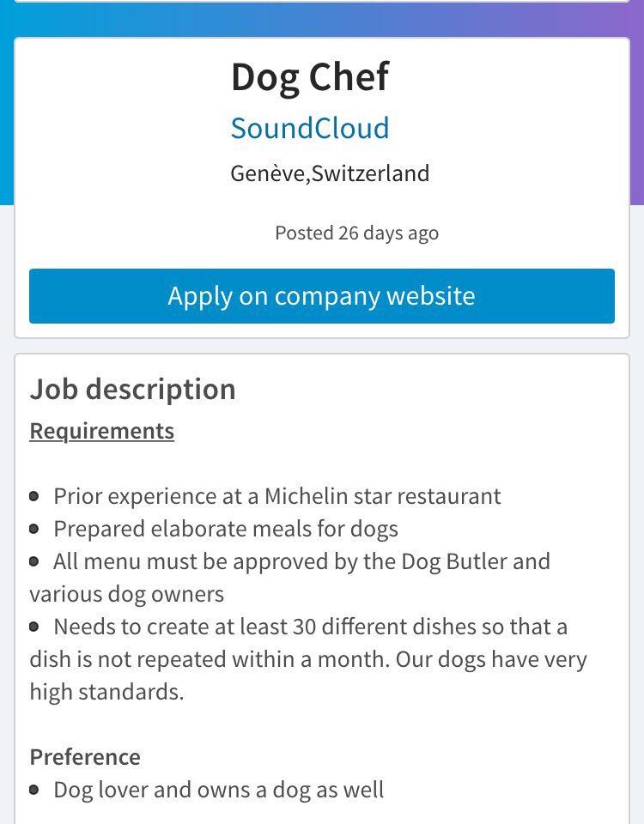Click the bullet before Dog lover
The height and width of the screenshot is (824, 644).
(x=34, y=790)
